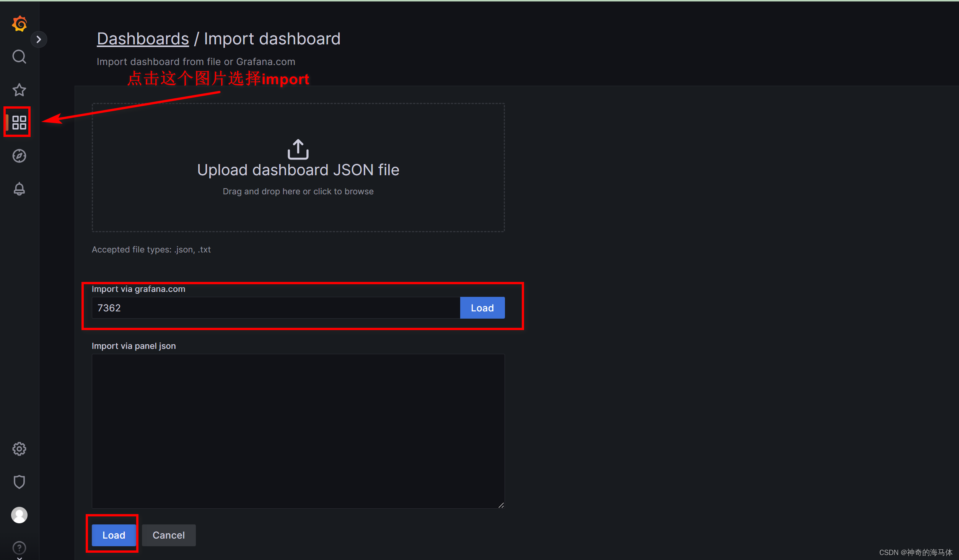Open the Dashboards grid icon in sidebar
Viewport: 959px width, 560px height.
point(19,122)
